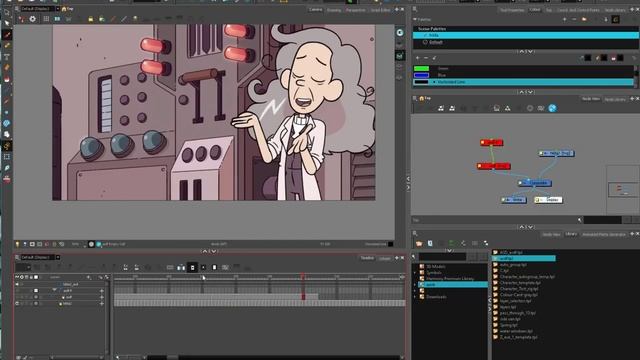
Task: Click ring-shaped icon in Node View toolbar
Action: point(530,108)
